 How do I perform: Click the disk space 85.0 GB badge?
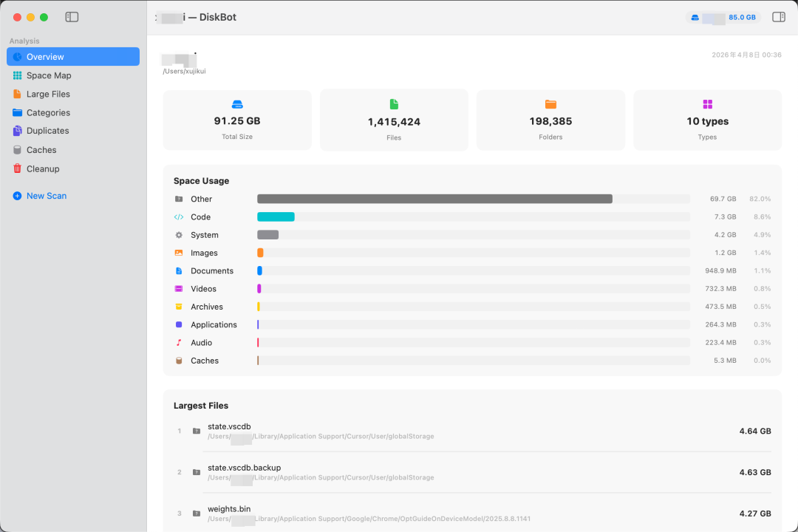coord(723,17)
